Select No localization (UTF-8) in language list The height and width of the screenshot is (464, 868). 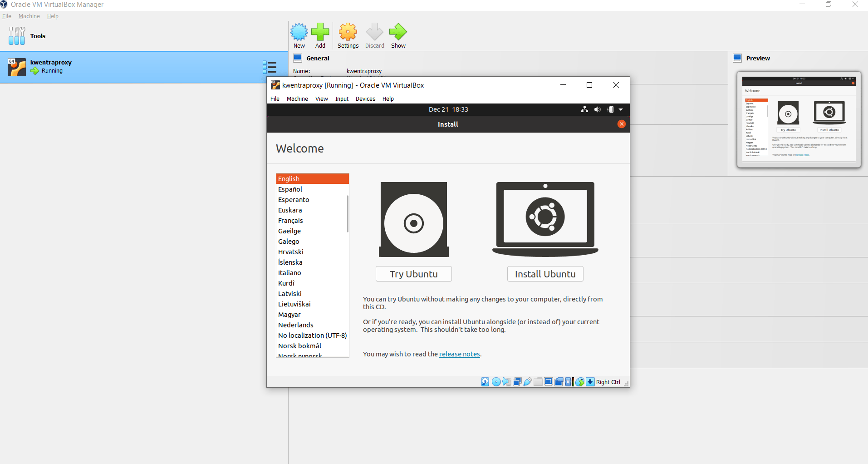click(313, 336)
